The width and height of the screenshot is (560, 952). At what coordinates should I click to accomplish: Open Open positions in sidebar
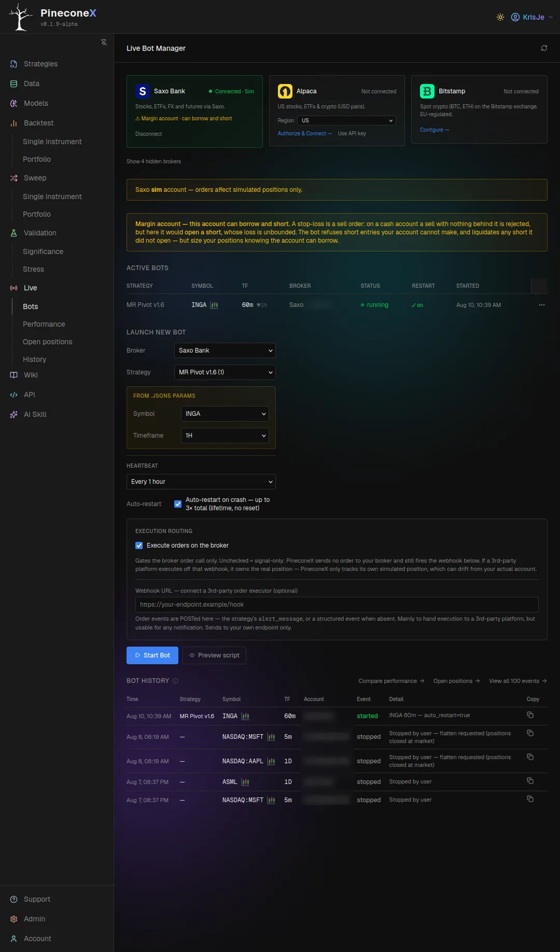(48, 342)
